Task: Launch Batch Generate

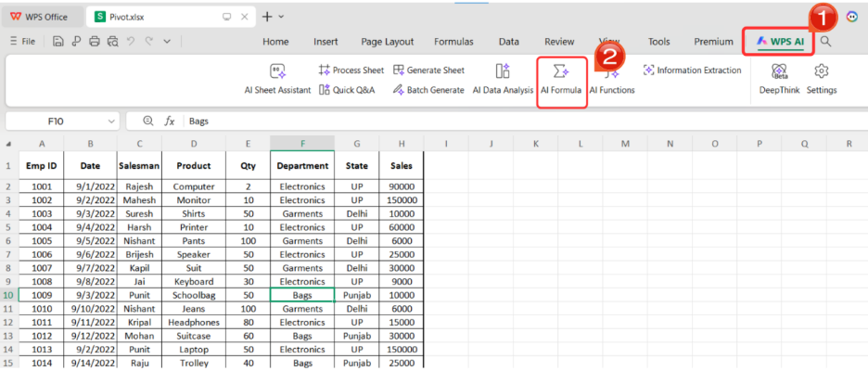Action: click(429, 90)
